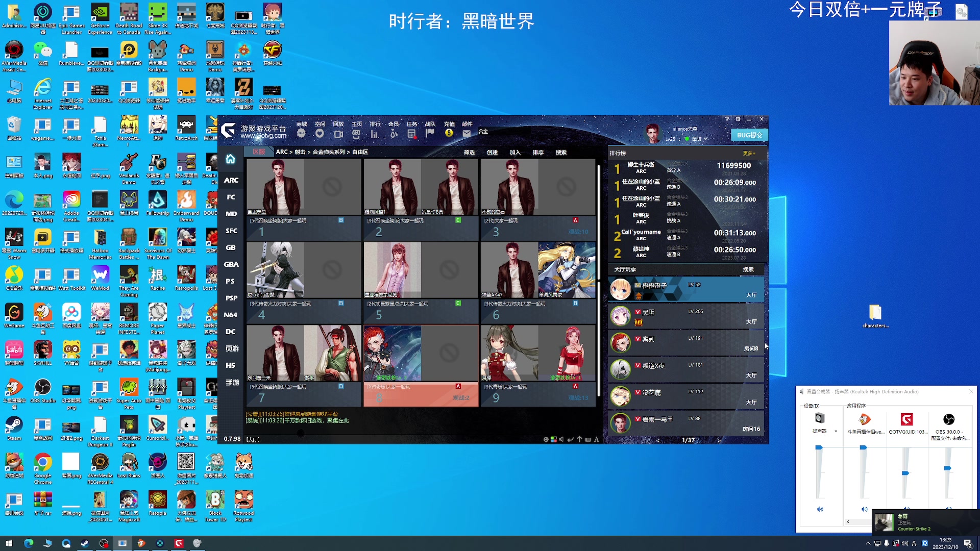Go to the platform home house icon
Image resolution: width=980 pixels, height=551 pixels.
pyautogui.click(x=231, y=159)
